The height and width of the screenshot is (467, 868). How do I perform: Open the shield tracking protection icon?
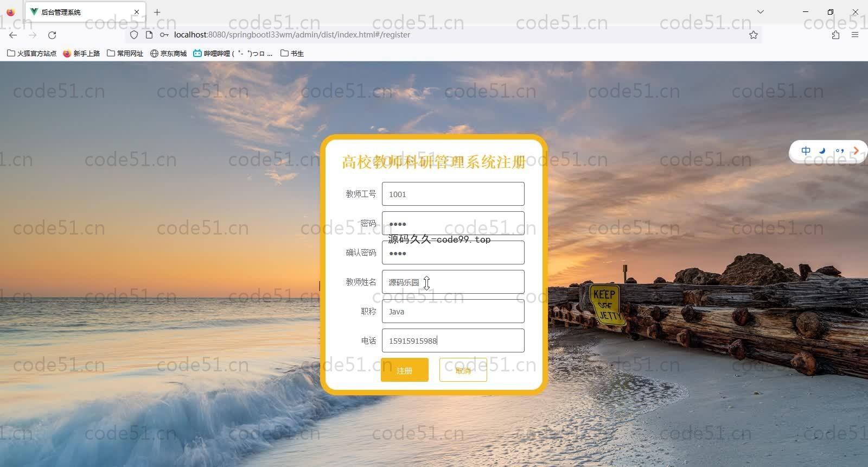pos(134,35)
